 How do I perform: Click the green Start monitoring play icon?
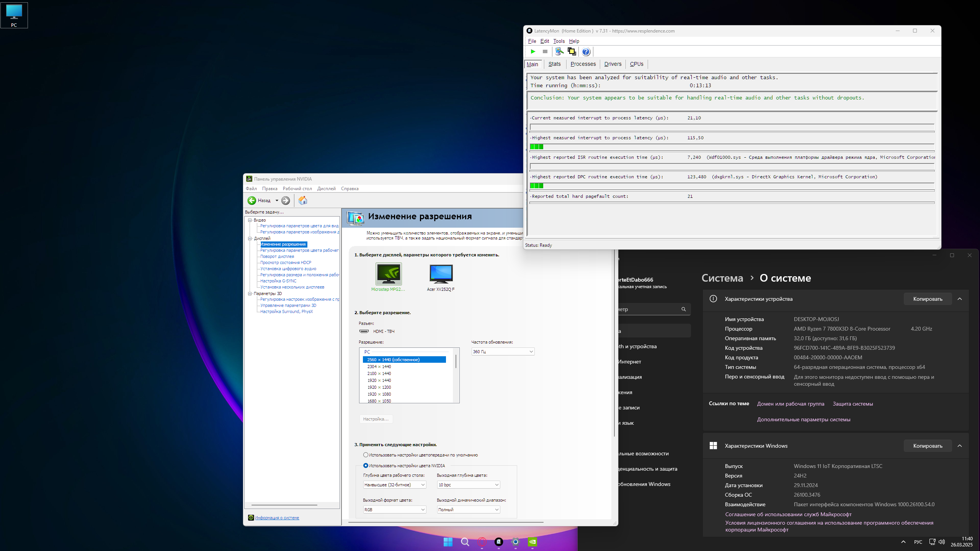point(533,52)
